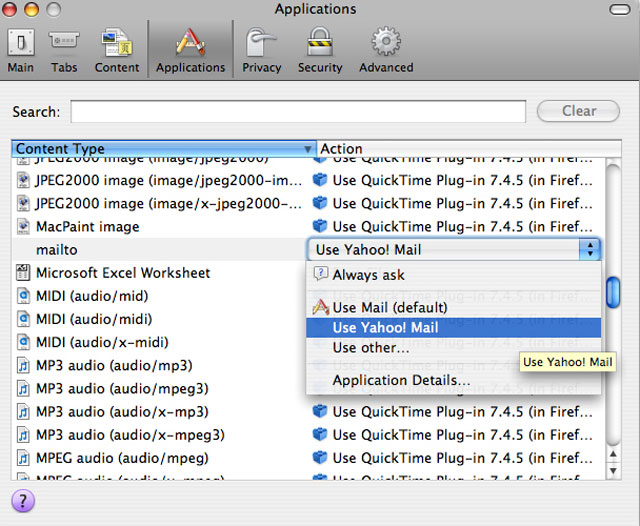The width and height of the screenshot is (640, 526).
Task: Select the MP3 audio (audio/mp3) row text
Action: tap(114, 365)
